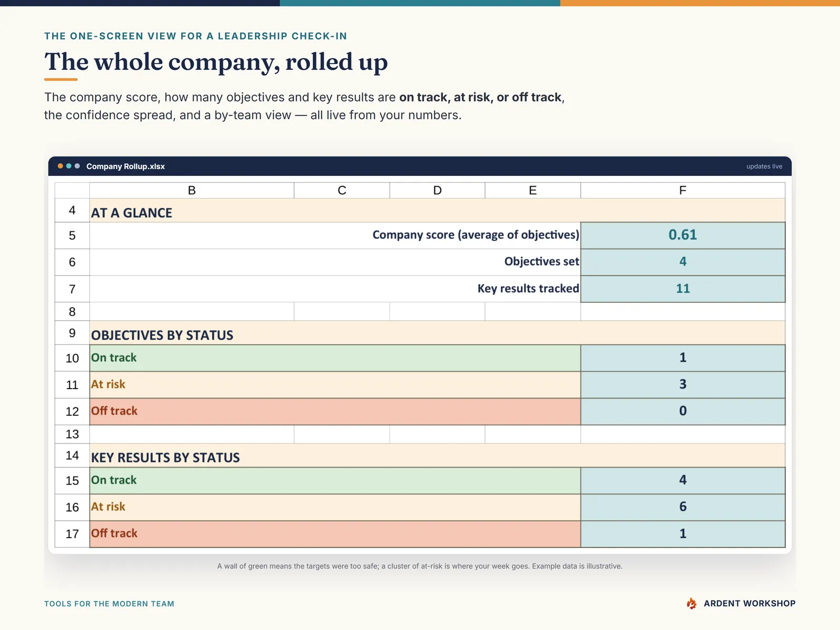Select row 4 header

72,210
